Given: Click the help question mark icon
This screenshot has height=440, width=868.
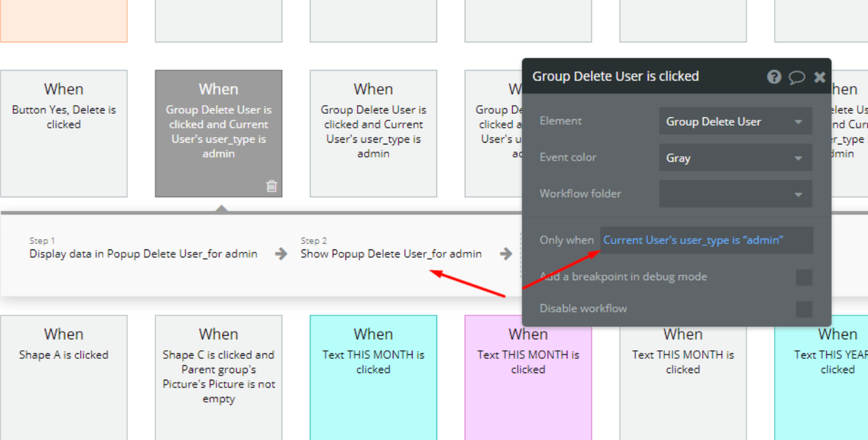Looking at the screenshot, I should [x=774, y=77].
